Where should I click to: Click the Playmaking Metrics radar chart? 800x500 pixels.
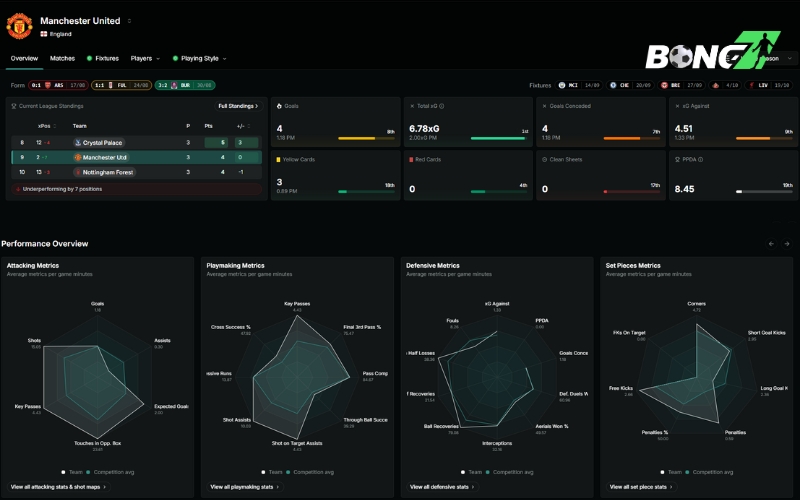297,378
